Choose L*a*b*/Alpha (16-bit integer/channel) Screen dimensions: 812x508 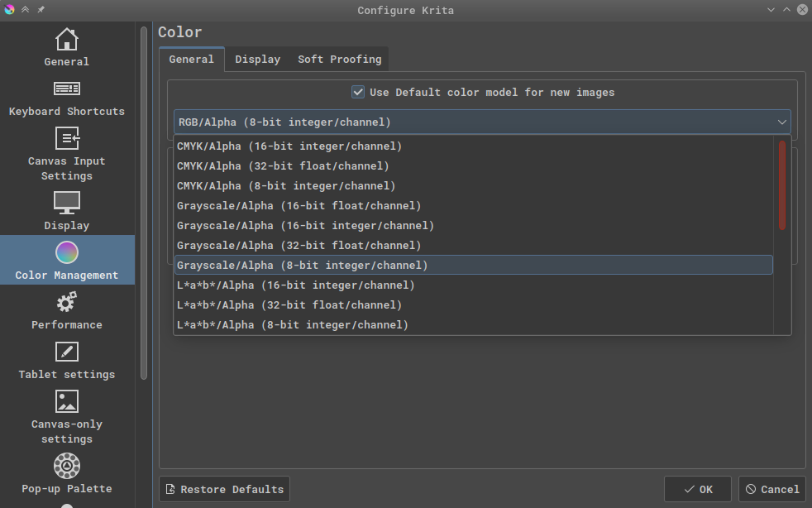473,285
